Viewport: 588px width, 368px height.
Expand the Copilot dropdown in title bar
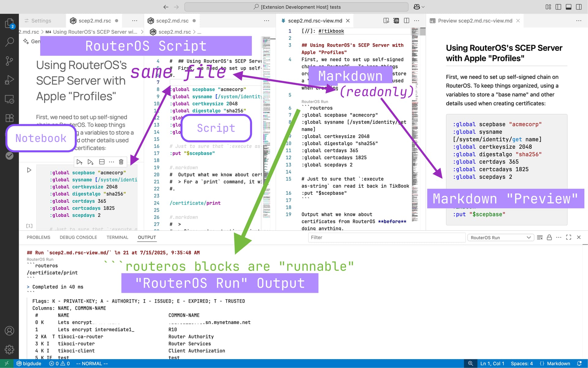(419, 7)
